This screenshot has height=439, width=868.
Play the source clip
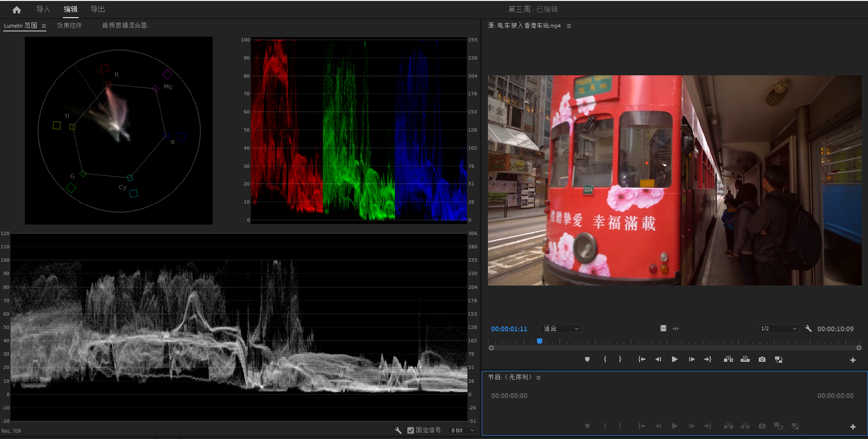(x=674, y=359)
